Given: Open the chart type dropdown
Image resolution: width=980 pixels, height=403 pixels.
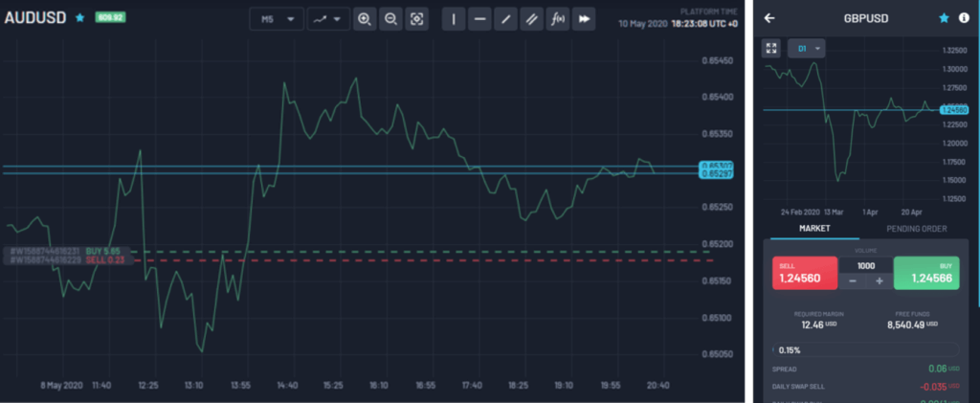Looking at the screenshot, I should (327, 19).
